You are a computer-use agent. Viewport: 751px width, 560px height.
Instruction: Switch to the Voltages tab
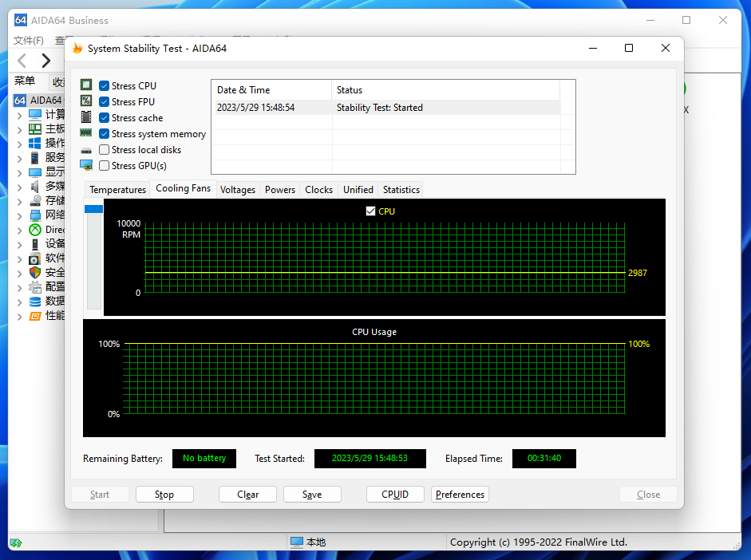pyautogui.click(x=238, y=190)
